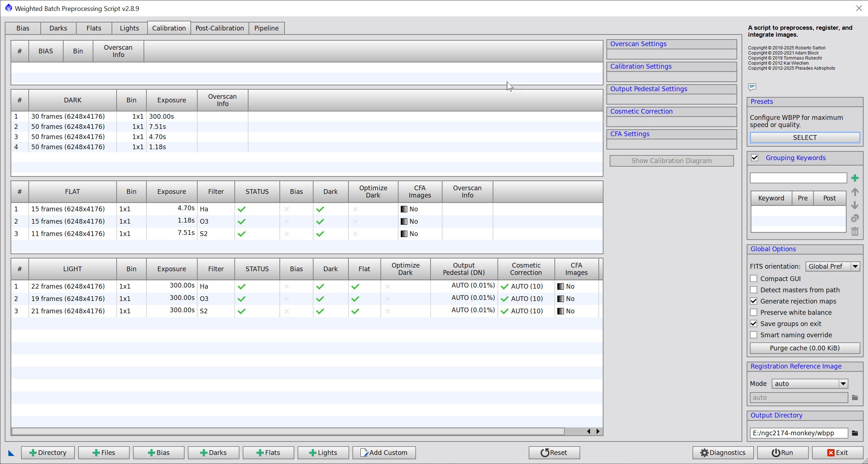This screenshot has width=868, height=464.
Task: Click the Purge cache button
Action: pos(804,348)
